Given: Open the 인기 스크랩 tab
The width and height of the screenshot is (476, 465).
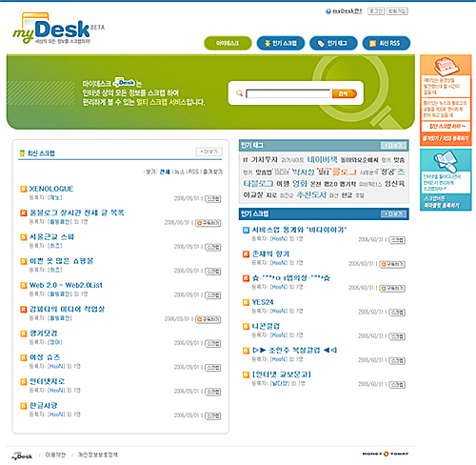Looking at the screenshot, I should [x=281, y=43].
